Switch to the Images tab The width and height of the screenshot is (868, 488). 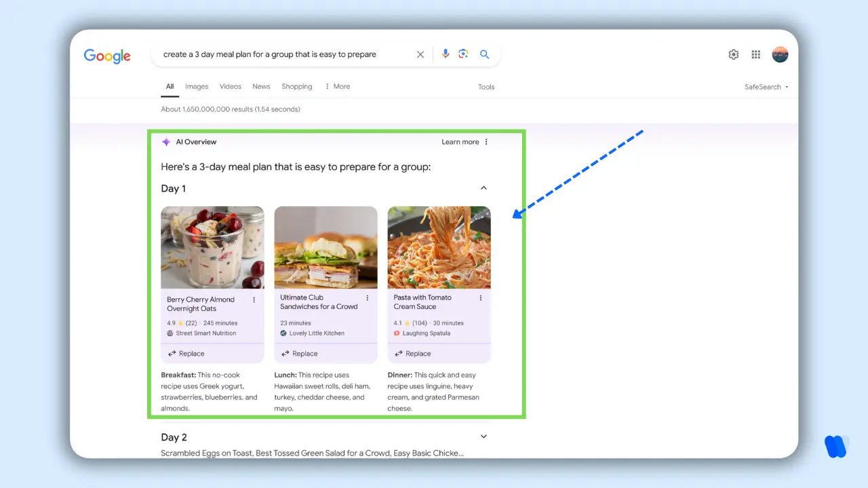click(x=197, y=86)
